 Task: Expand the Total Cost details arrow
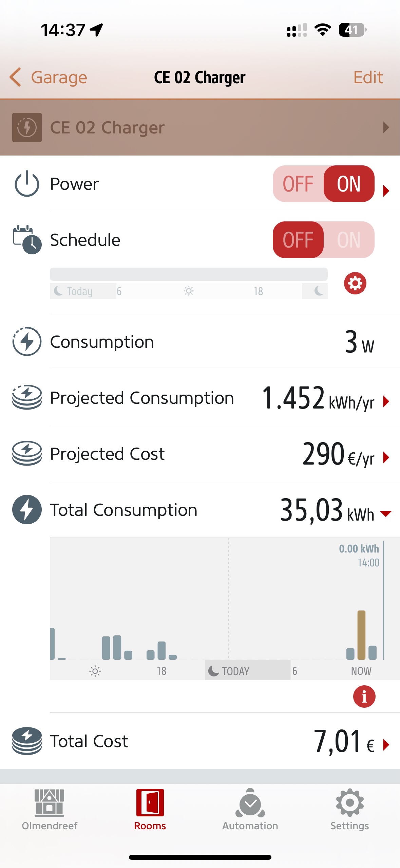tap(386, 745)
